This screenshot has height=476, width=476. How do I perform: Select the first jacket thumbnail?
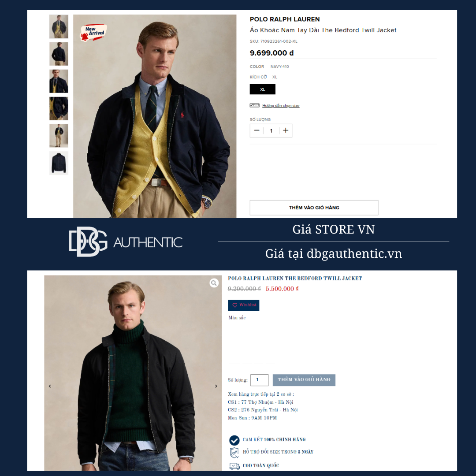[59, 26]
